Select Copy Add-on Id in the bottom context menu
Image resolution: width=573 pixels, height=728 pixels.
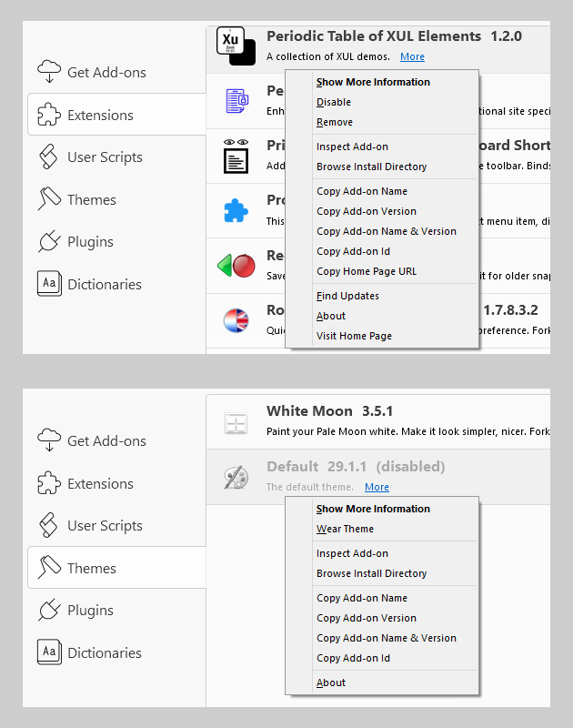[x=382, y=658]
